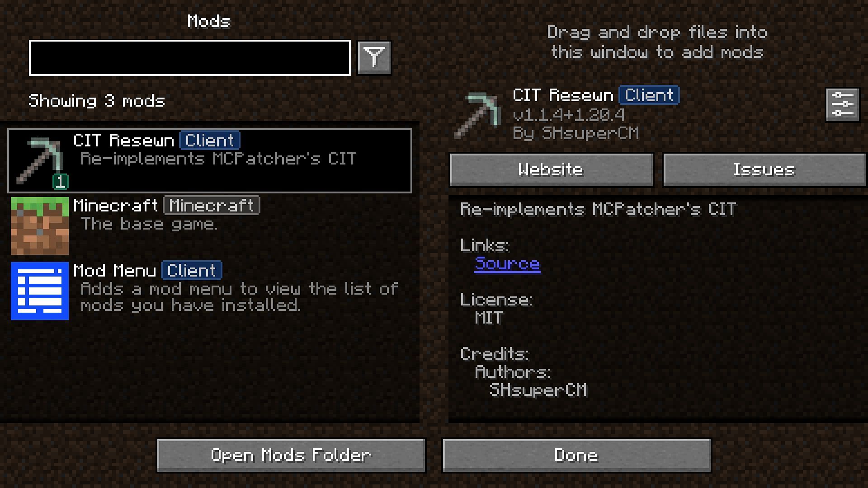Click the Issues button for CIT Resewn
The width and height of the screenshot is (868, 488).
(x=764, y=170)
